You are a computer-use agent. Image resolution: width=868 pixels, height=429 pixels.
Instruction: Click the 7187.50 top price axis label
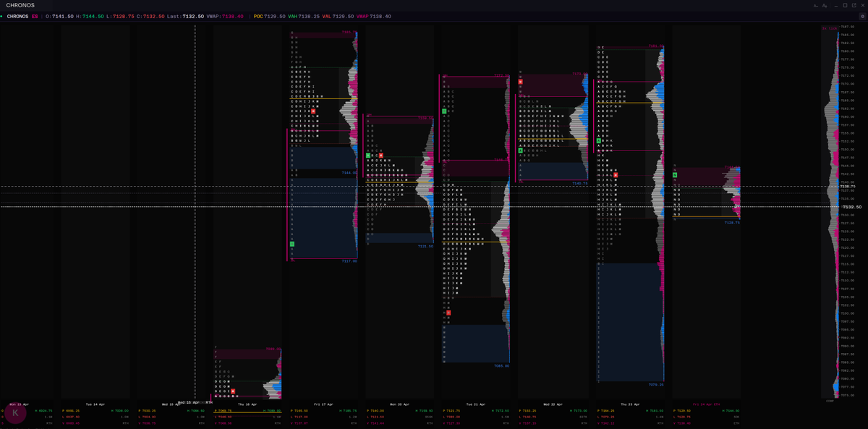pyautogui.click(x=848, y=28)
